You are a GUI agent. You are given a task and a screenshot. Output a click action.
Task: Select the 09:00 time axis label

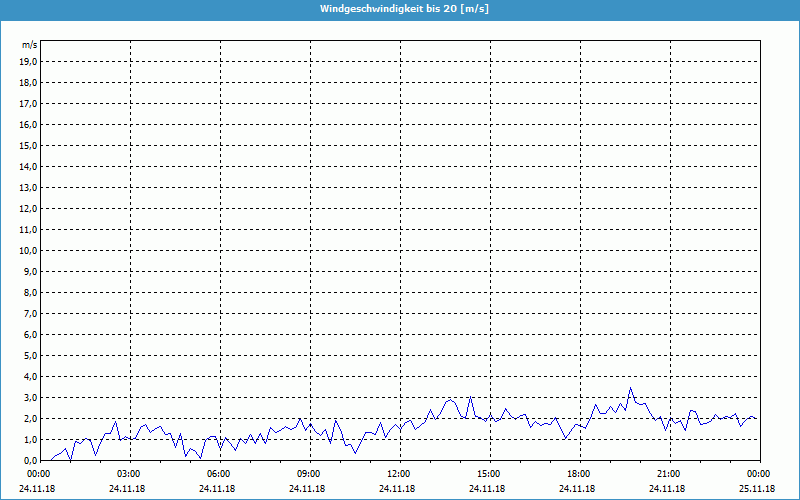308,474
